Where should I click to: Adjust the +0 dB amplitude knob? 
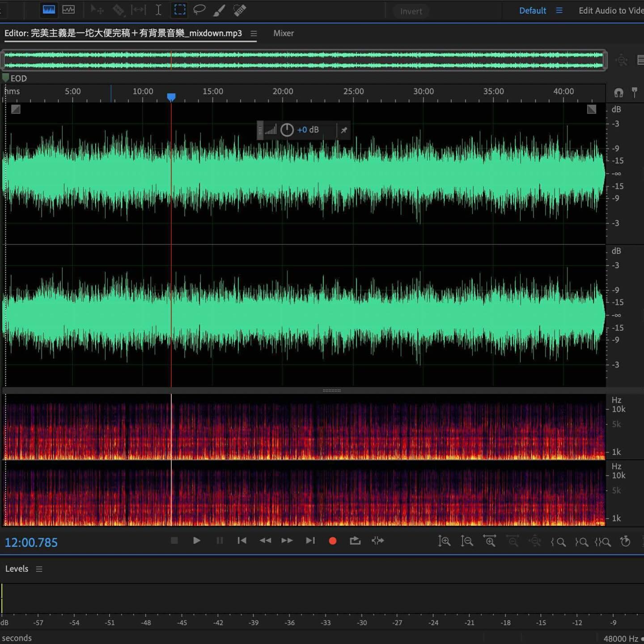coord(287,130)
